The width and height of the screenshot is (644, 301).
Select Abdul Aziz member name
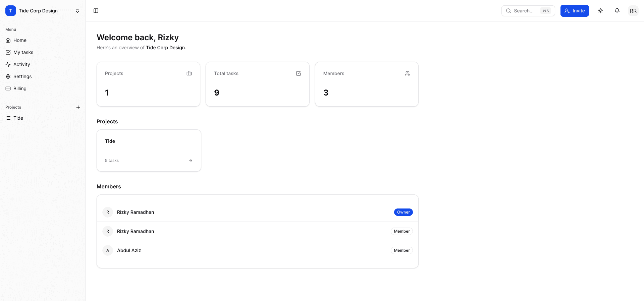coord(129,250)
